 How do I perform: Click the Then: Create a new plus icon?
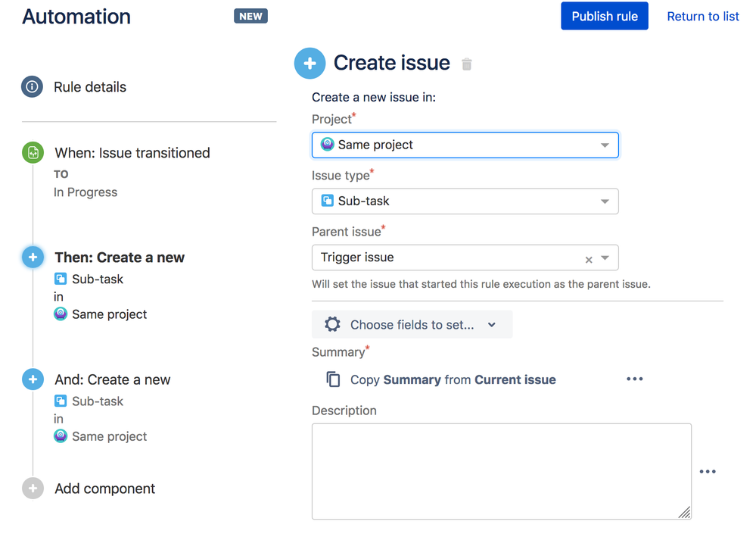click(x=33, y=258)
